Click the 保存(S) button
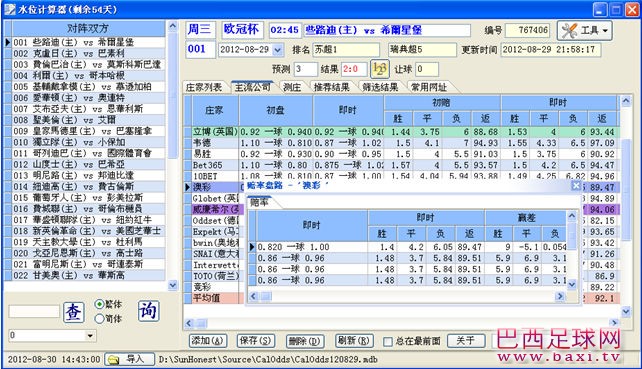This screenshot has height=369, width=642. (255, 341)
